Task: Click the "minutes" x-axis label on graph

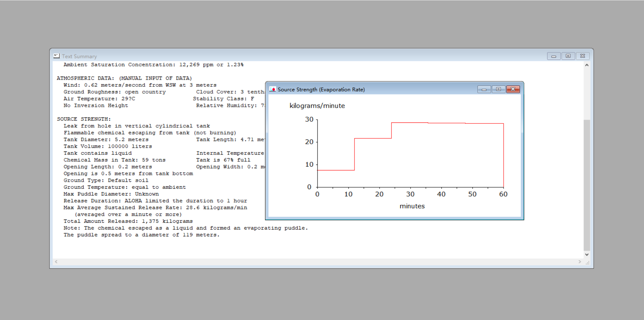Action: pos(412,206)
